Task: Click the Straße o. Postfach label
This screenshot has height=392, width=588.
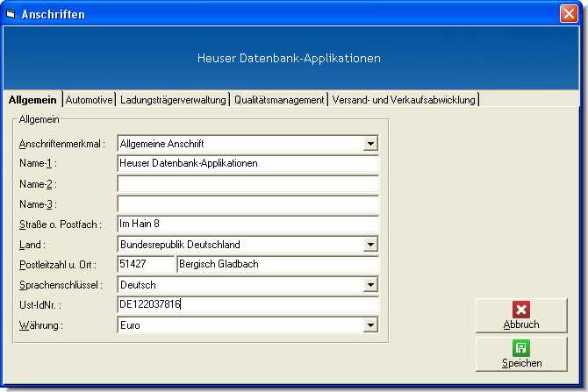Action: pyautogui.click(x=60, y=225)
